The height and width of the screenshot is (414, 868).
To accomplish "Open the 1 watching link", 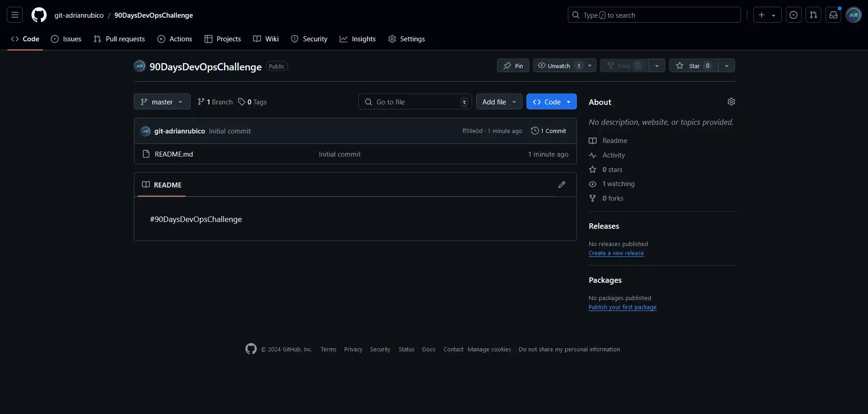I will (612, 184).
